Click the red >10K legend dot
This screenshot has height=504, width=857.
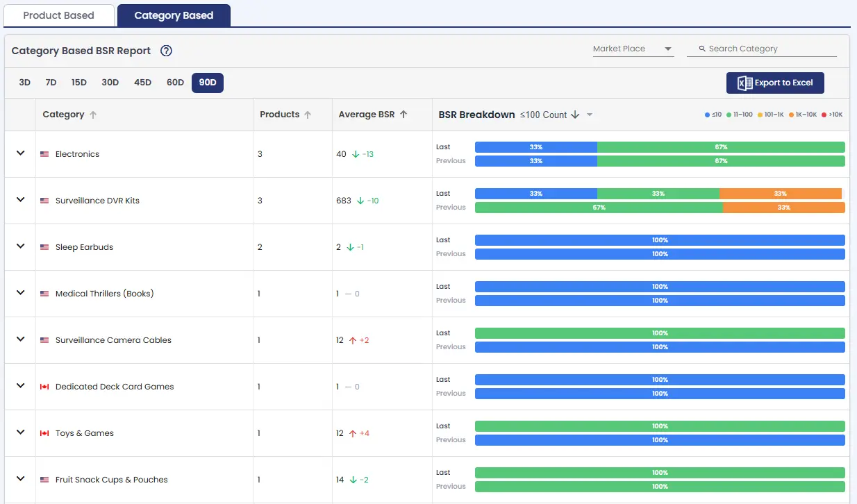(824, 115)
